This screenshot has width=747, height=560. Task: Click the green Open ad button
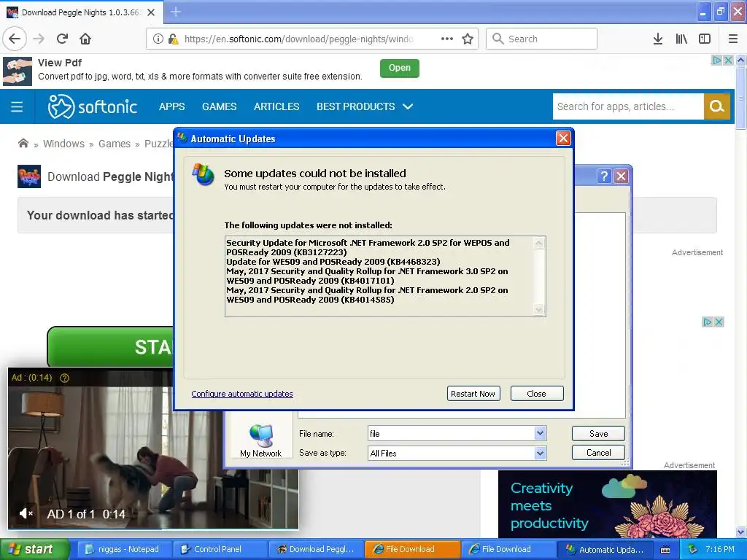(399, 68)
